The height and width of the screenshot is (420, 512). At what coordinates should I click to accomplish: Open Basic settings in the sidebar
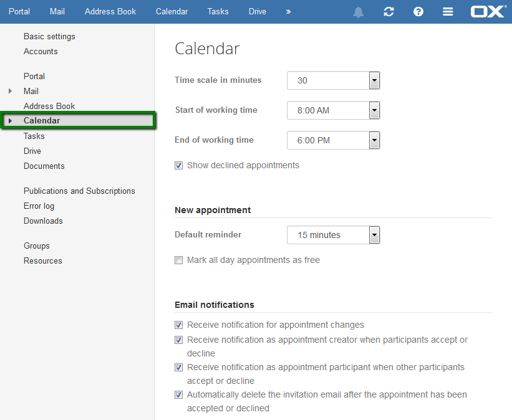pyautogui.click(x=49, y=37)
